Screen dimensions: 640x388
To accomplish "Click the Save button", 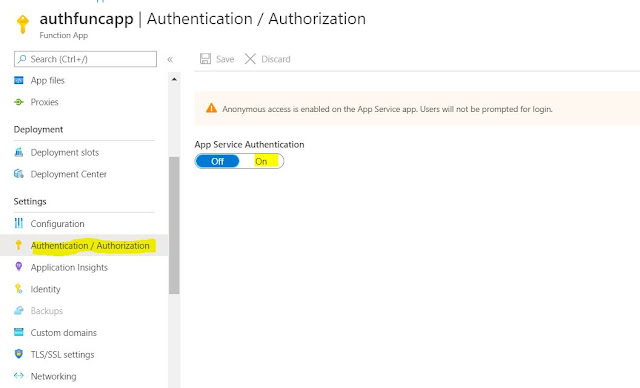I will (x=217, y=59).
